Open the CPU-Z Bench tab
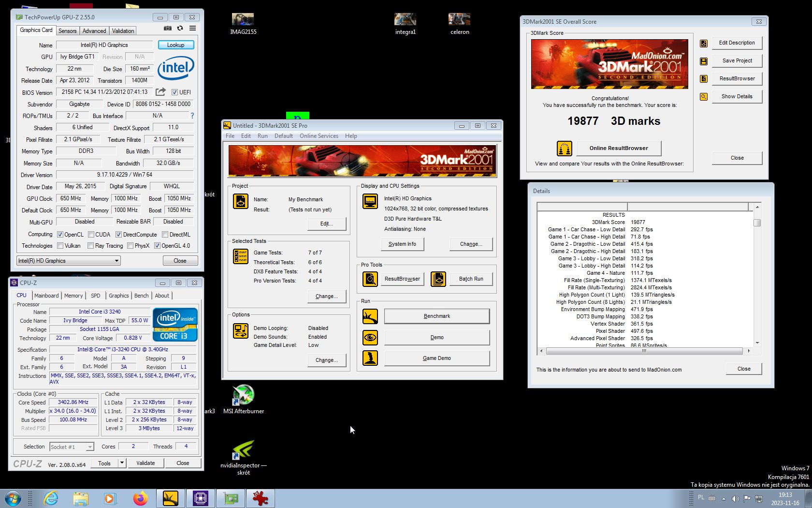 [x=141, y=296]
